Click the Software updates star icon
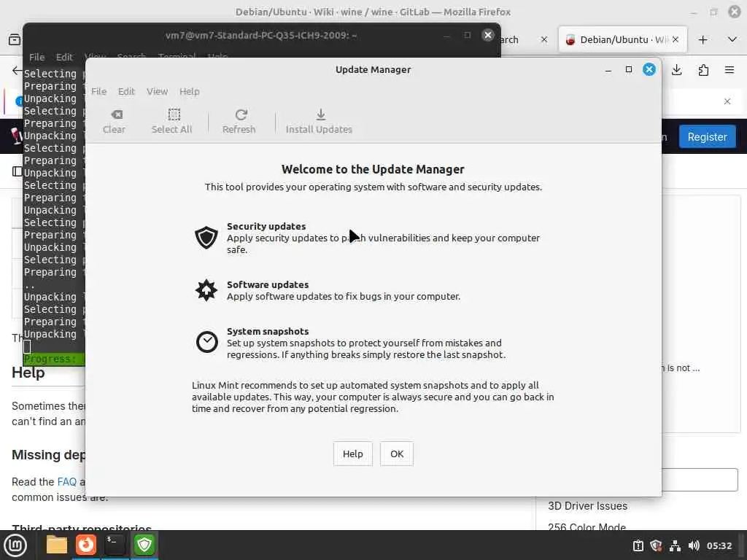This screenshot has width=747, height=560. coord(206,290)
